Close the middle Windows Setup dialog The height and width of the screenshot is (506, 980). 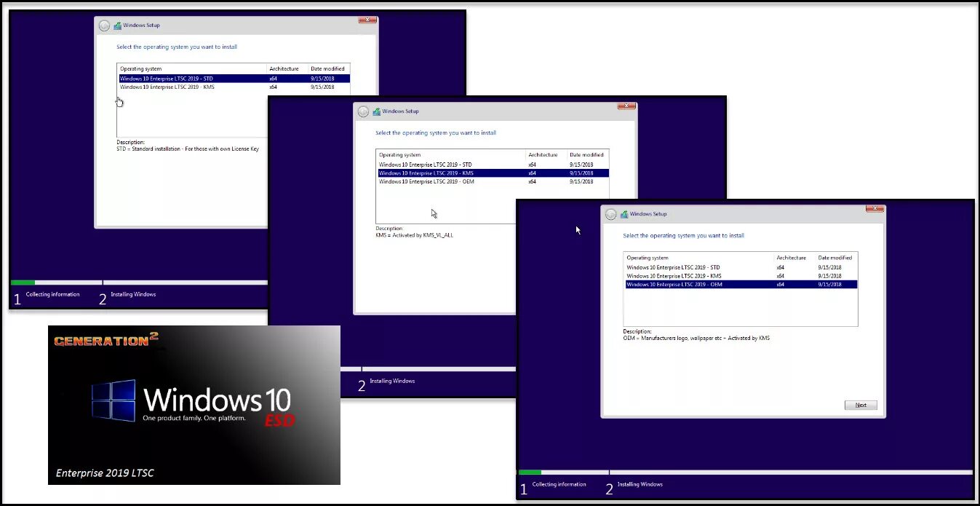626,106
